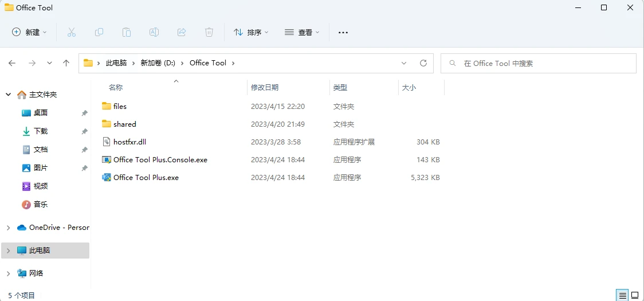Click the 应用程序扩展 type cell

point(354,142)
